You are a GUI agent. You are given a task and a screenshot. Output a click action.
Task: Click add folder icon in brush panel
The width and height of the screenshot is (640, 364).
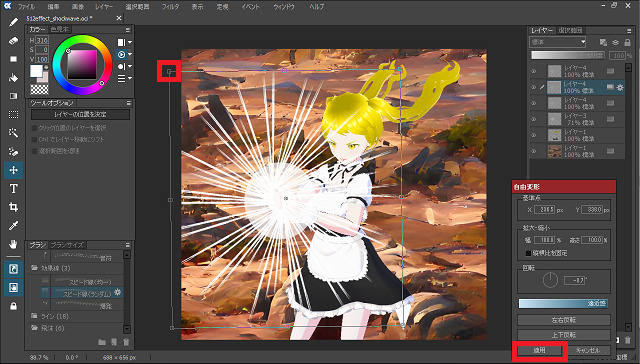coord(102,342)
